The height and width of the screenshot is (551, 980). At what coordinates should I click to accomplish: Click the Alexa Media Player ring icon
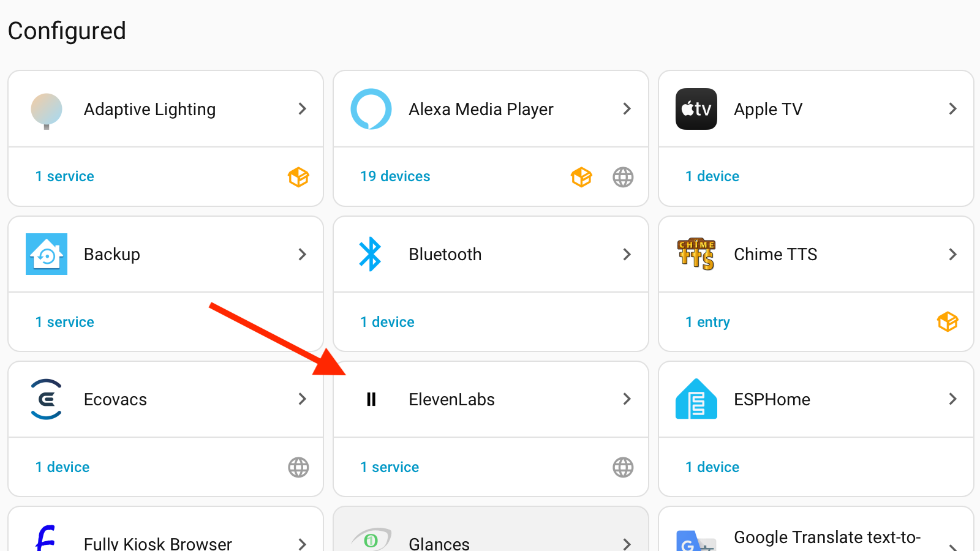tap(371, 109)
